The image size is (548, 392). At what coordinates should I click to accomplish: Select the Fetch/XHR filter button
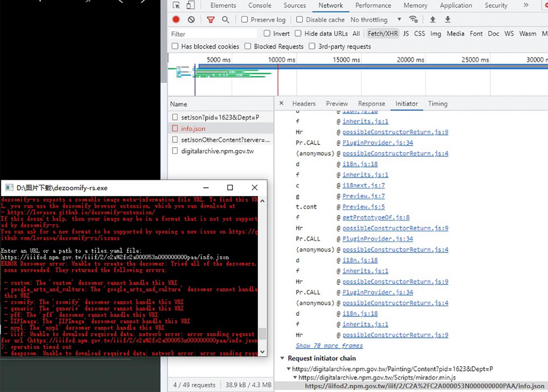(383, 34)
